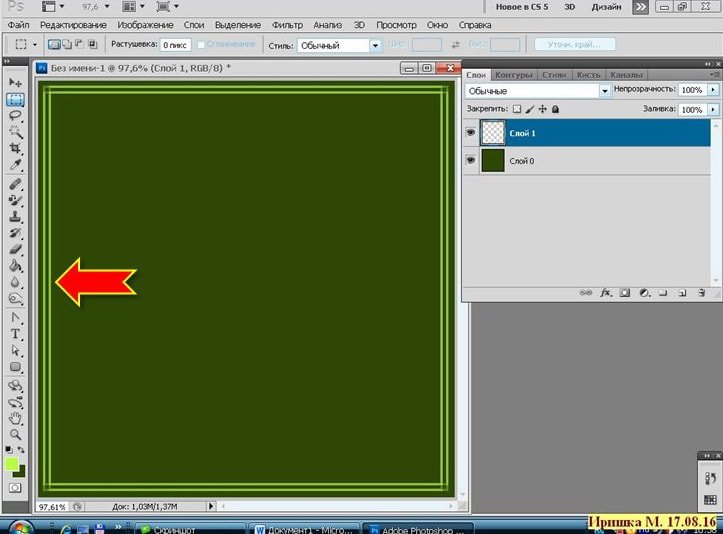
Task: Select the Hand tool
Action: click(x=16, y=418)
